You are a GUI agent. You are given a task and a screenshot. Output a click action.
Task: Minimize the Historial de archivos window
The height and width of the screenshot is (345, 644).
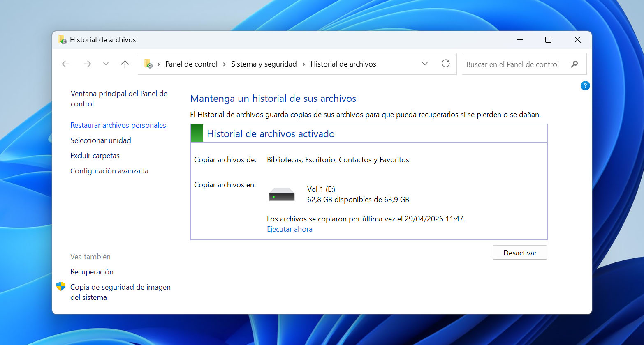click(x=520, y=40)
